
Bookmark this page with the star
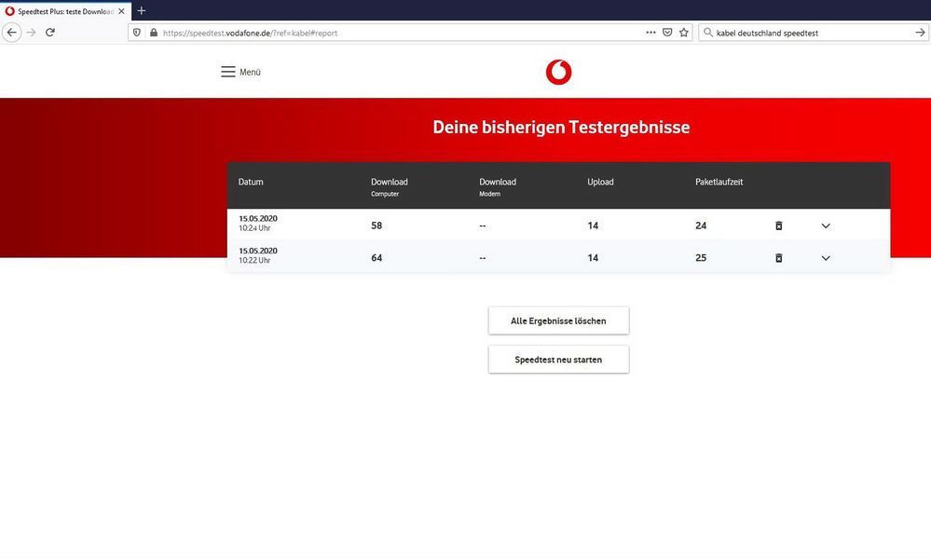pos(683,32)
